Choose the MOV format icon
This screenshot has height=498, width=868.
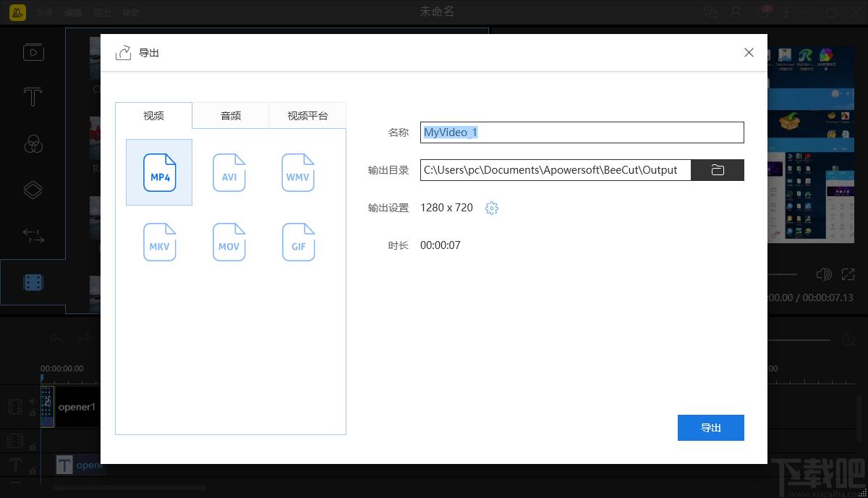click(x=229, y=242)
